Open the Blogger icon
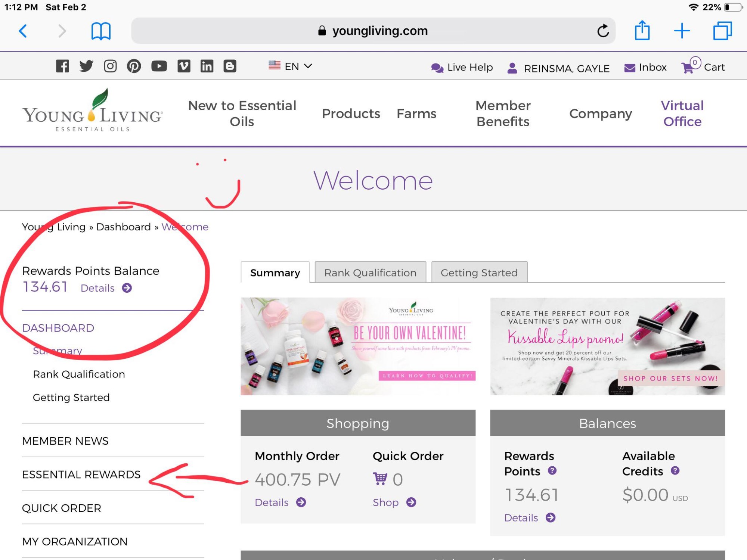 point(230,66)
